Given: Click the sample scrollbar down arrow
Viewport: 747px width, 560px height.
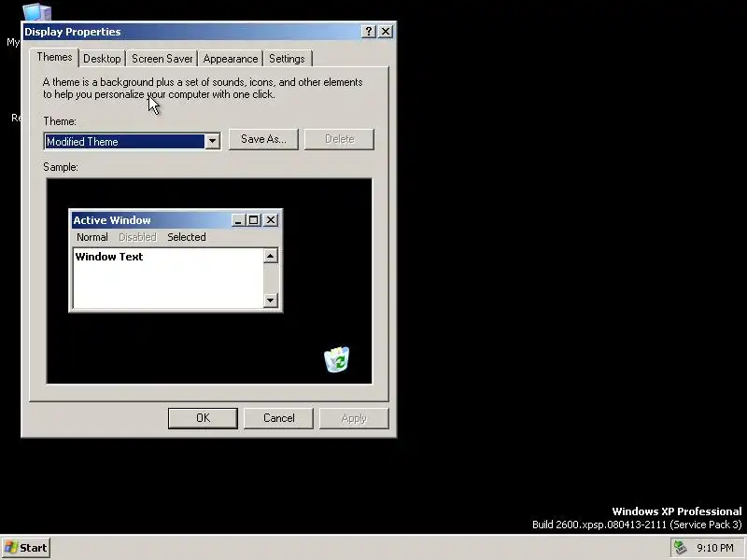Looking at the screenshot, I should pos(271,300).
